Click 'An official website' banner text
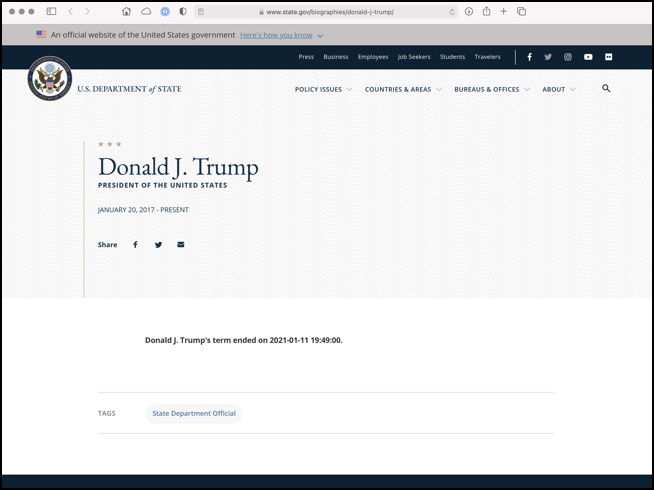 pos(143,35)
